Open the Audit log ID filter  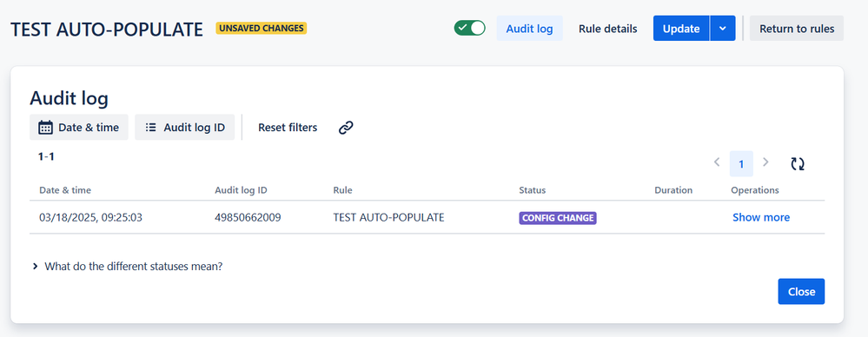(x=185, y=128)
